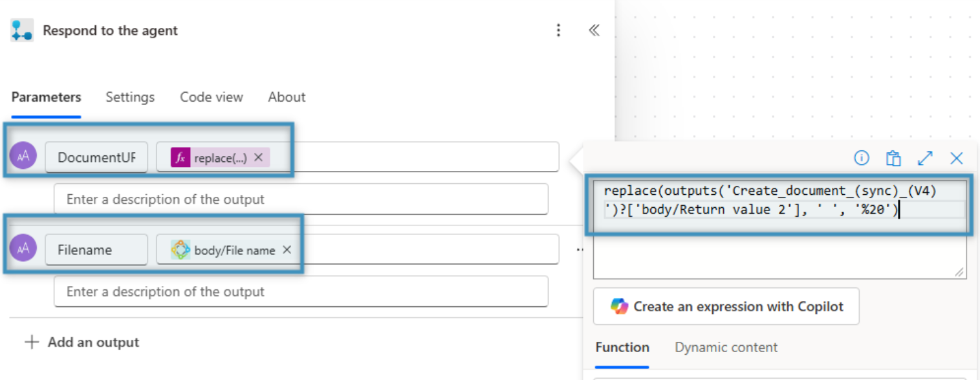Open the Settings tab
This screenshot has width=980, height=380.
[130, 97]
